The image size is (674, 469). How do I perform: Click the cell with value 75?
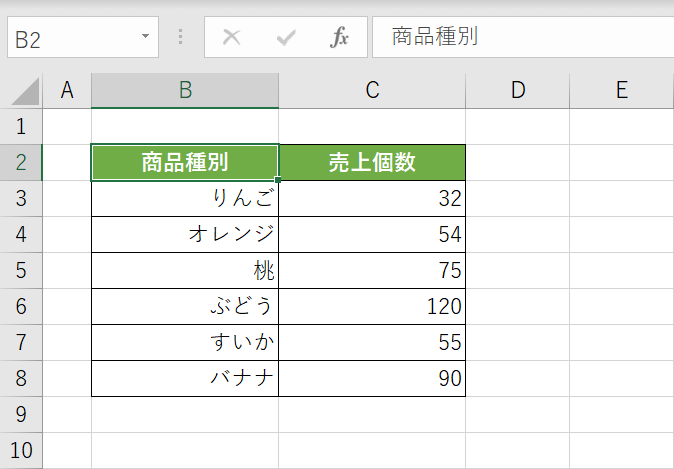click(372, 271)
